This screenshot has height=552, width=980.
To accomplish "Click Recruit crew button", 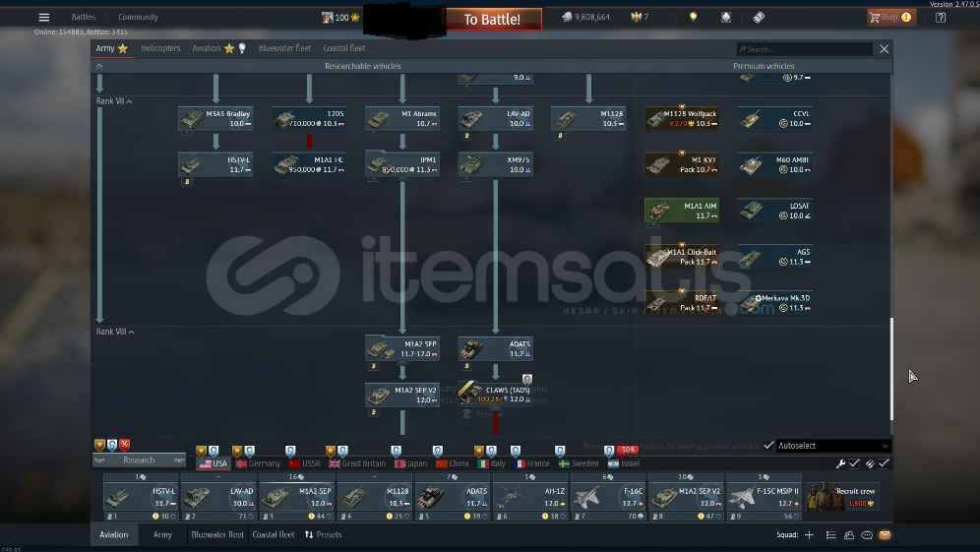I will coord(842,497).
